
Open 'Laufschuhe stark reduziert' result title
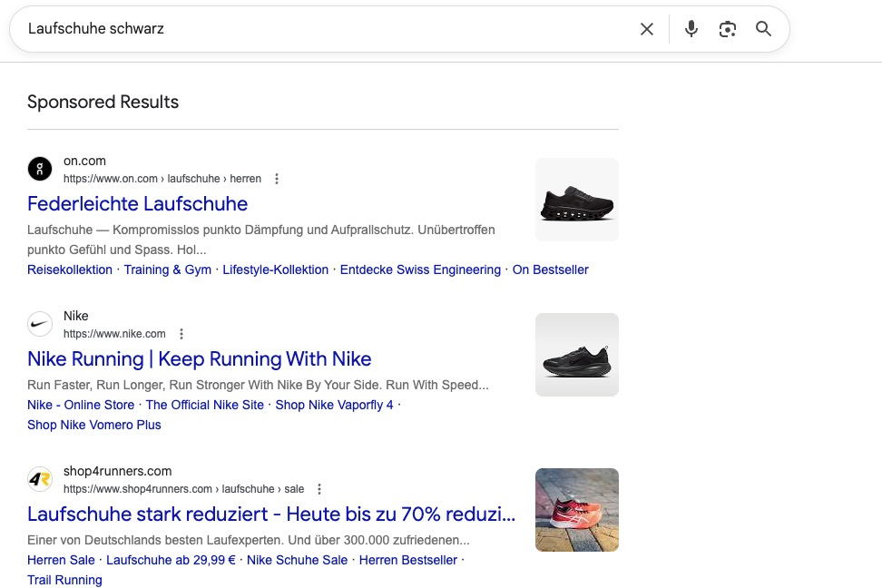[x=271, y=514]
